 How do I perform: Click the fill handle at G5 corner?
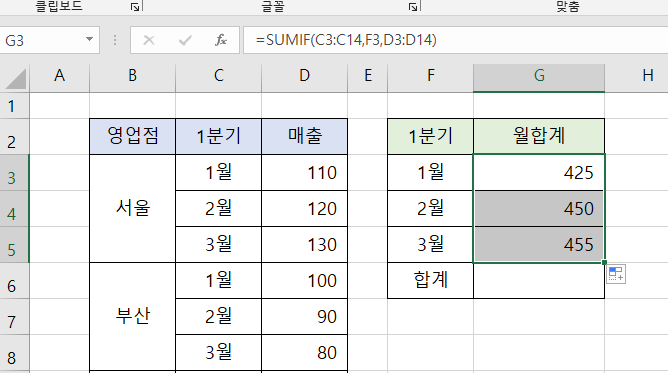pos(604,262)
